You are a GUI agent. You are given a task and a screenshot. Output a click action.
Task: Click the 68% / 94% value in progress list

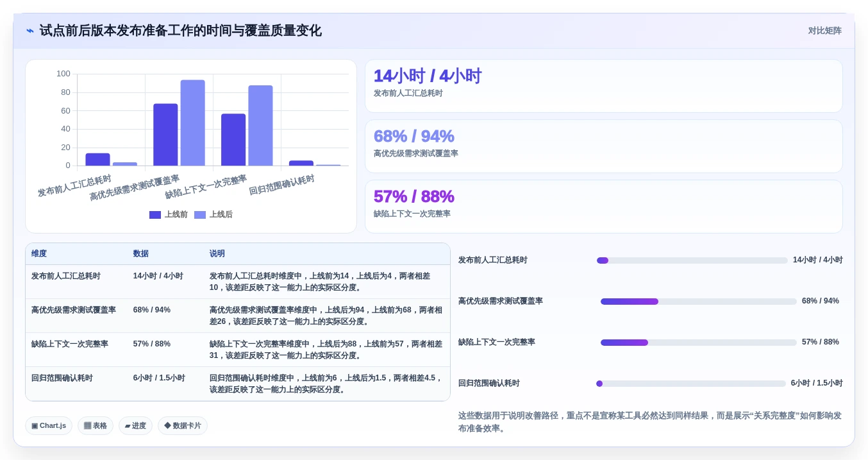click(821, 302)
